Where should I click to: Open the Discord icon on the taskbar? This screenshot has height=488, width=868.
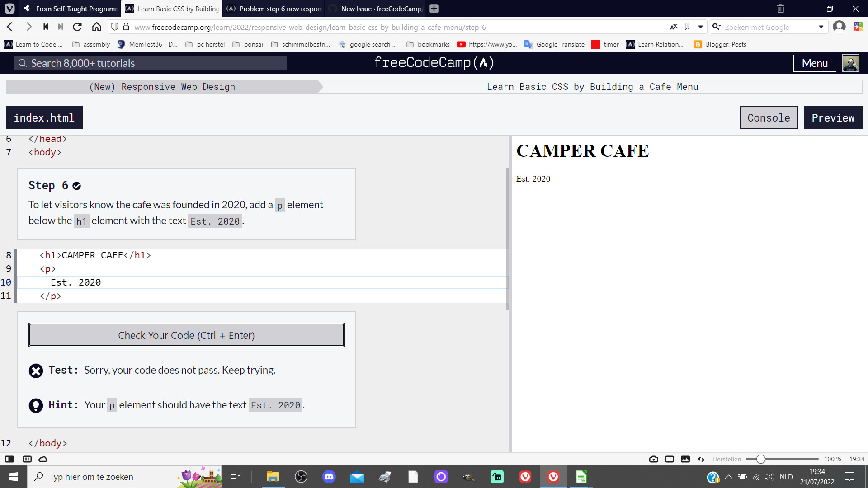click(329, 477)
